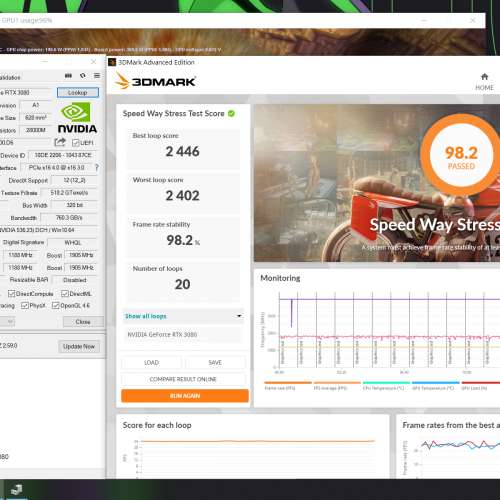Click the Bandwidth 760.3 GB/s field
Screen dimensions: 500x500
click(x=69, y=218)
